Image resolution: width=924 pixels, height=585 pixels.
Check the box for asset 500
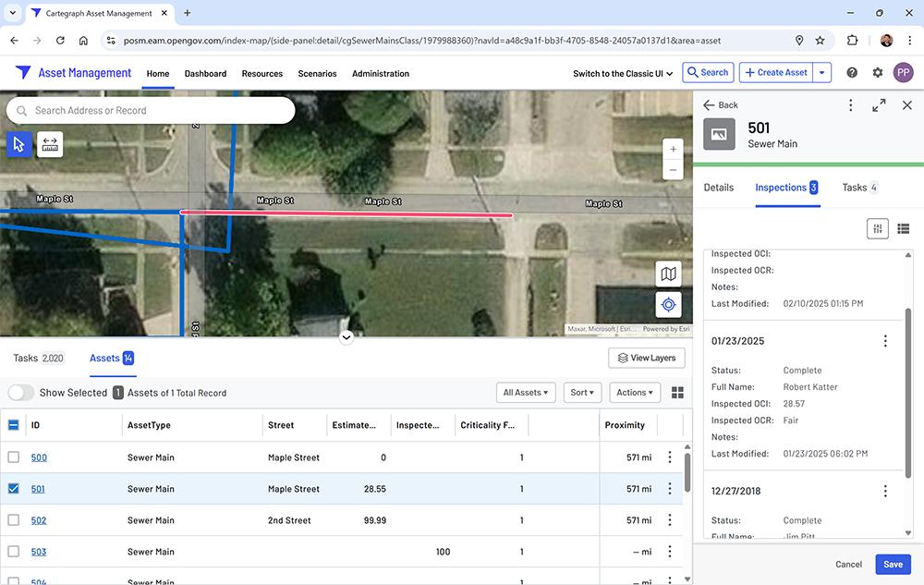pyautogui.click(x=14, y=457)
